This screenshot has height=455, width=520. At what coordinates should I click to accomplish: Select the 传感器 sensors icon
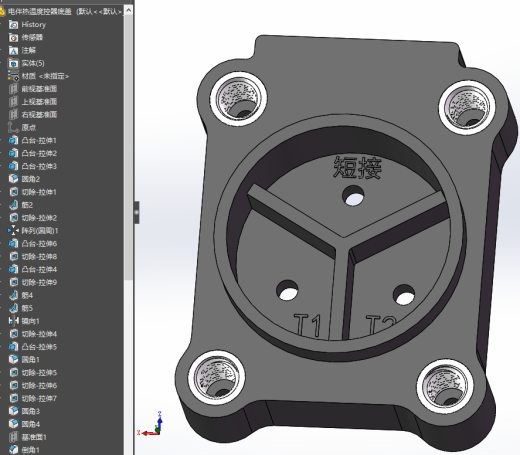(13, 37)
